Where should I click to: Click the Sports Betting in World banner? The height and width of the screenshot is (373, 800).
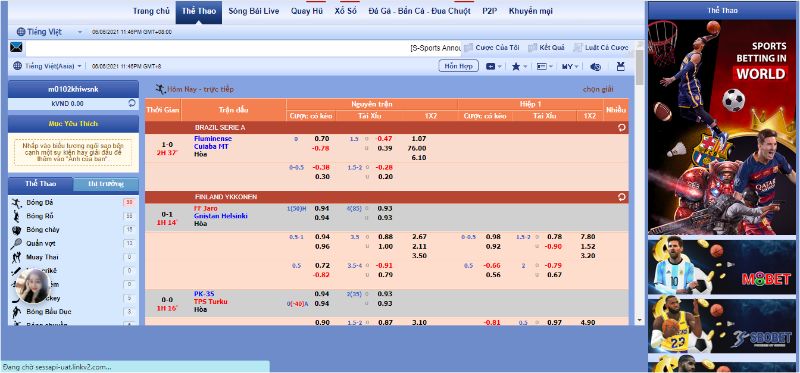[x=722, y=127]
